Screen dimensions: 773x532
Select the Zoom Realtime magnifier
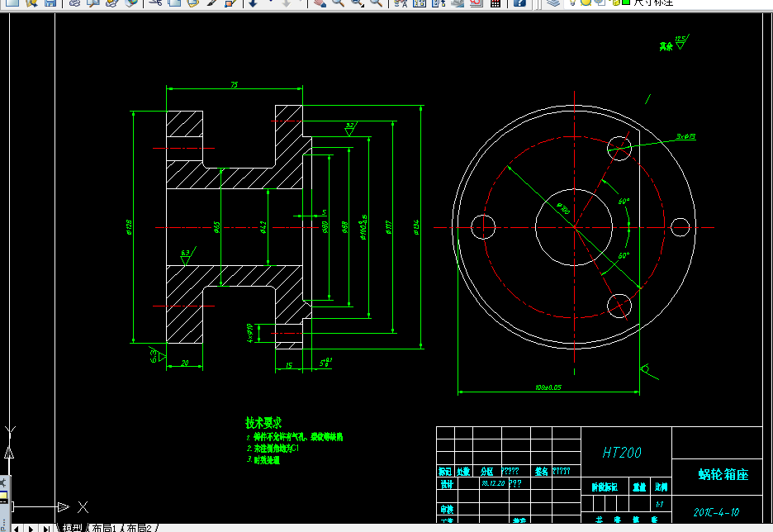[339, 2]
